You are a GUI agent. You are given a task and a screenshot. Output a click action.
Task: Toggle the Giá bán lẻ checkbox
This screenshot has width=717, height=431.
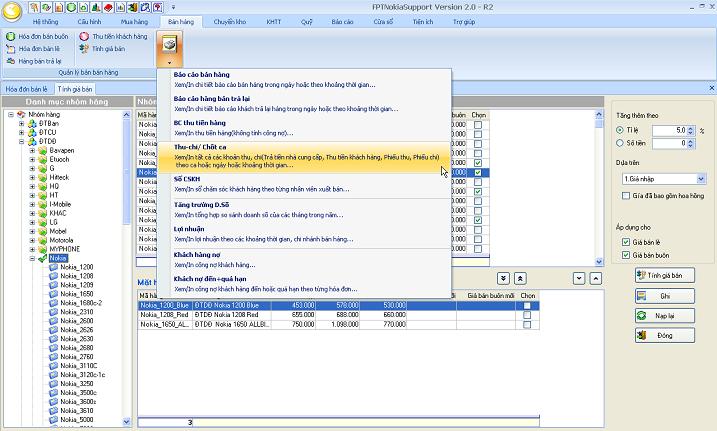626,242
